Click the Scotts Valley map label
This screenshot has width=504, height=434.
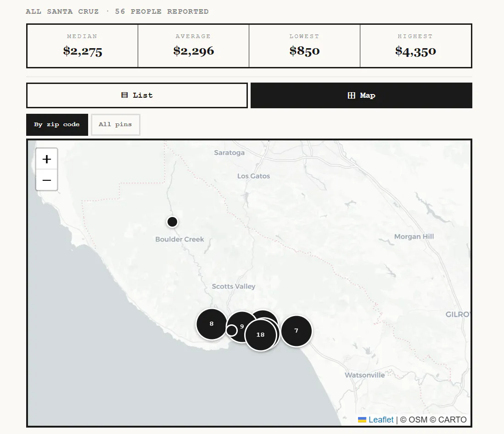click(x=233, y=286)
